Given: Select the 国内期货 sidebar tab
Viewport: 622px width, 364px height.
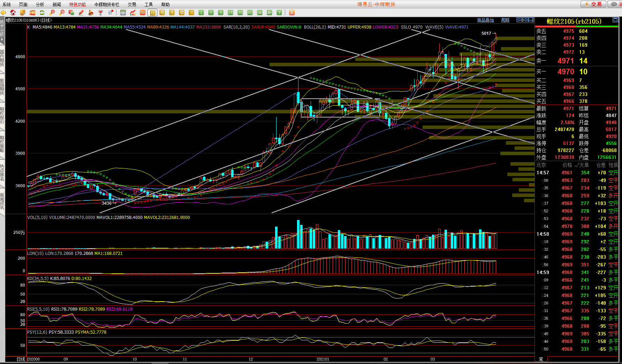Looking at the screenshot, I should pyautogui.click(x=2, y=59).
